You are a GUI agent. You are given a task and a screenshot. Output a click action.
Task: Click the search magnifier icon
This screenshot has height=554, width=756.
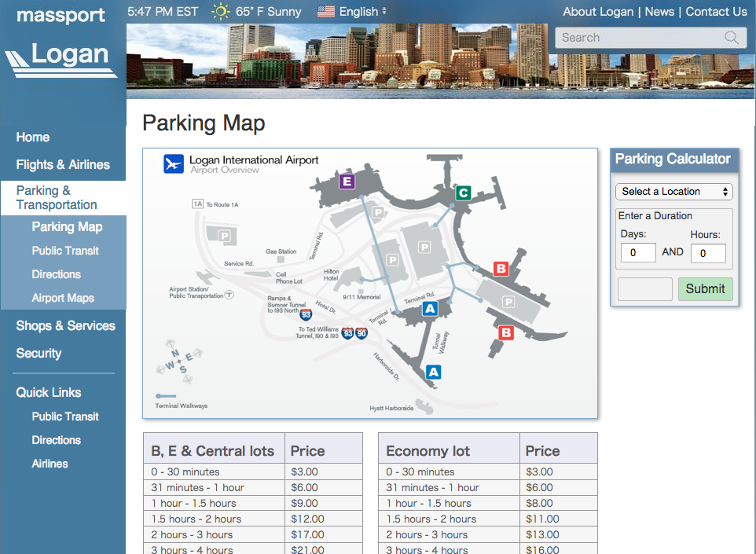732,38
